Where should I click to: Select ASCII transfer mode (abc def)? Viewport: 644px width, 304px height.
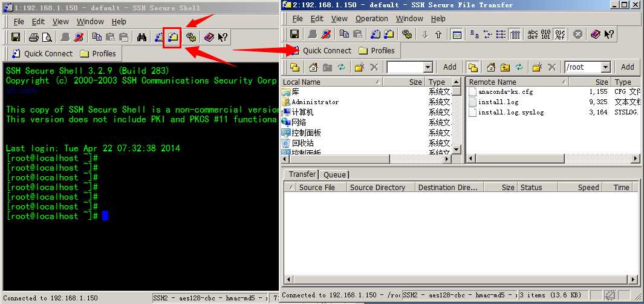[533, 35]
